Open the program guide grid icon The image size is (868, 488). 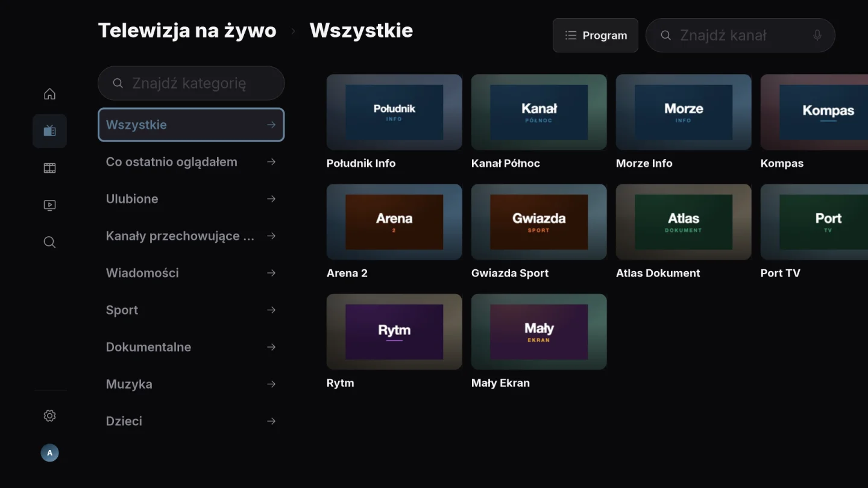(49, 168)
